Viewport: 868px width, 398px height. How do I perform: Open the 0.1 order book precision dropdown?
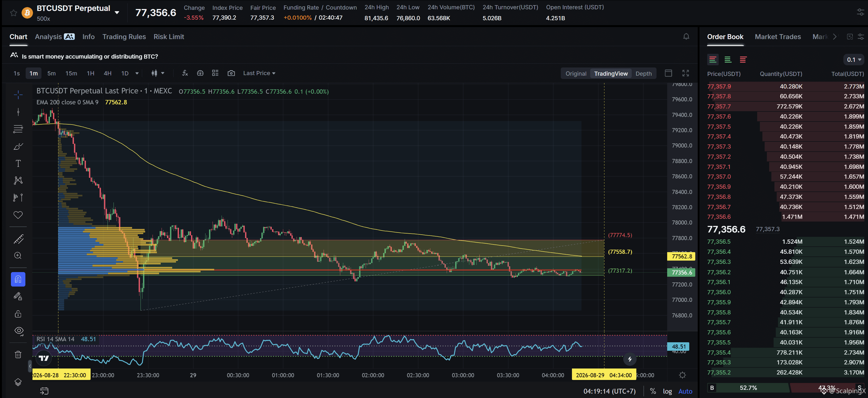tap(854, 60)
